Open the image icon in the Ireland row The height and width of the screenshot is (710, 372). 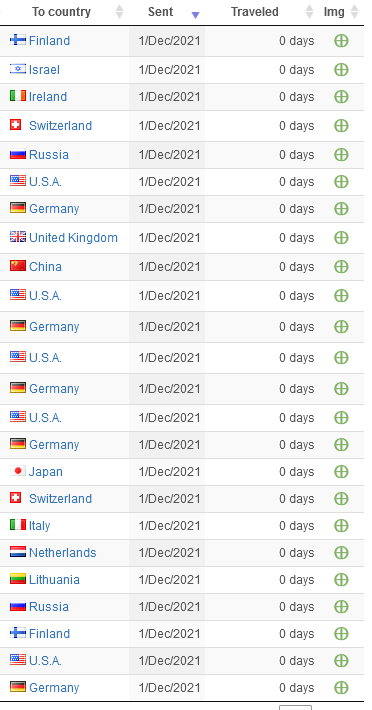[x=341, y=96]
